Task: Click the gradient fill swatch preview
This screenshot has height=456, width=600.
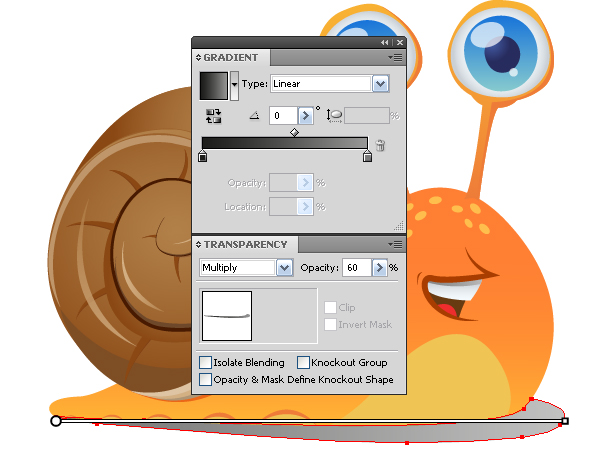Action: pyautogui.click(x=214, y=86)
